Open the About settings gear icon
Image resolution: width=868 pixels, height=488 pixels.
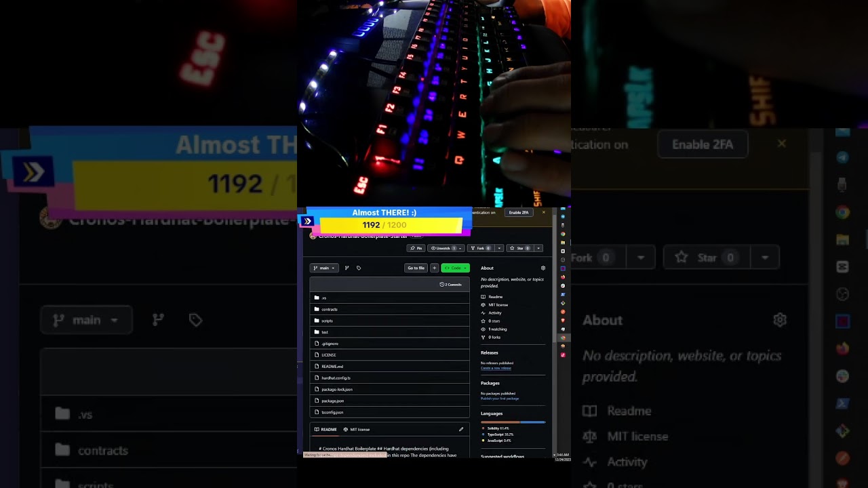coord(542,268)
